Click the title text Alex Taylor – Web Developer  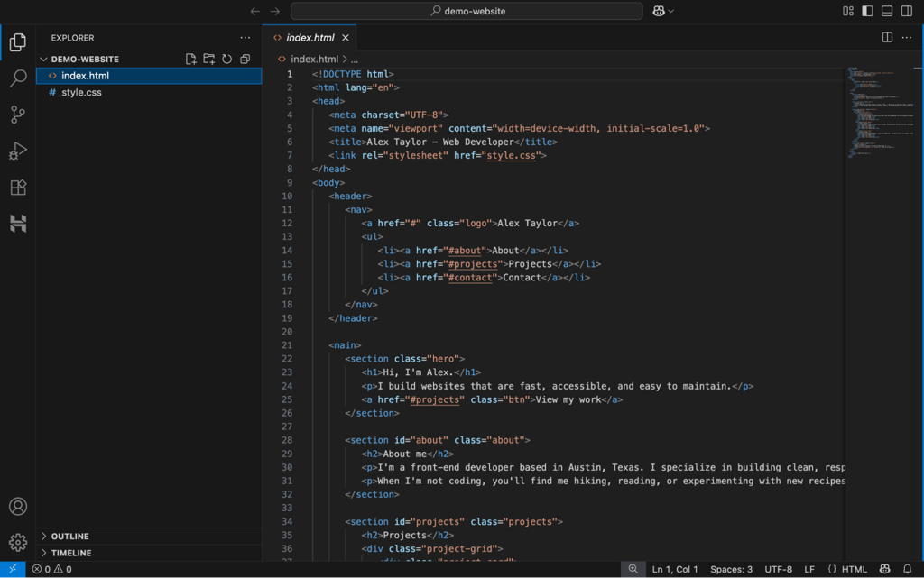click(440, 142)
